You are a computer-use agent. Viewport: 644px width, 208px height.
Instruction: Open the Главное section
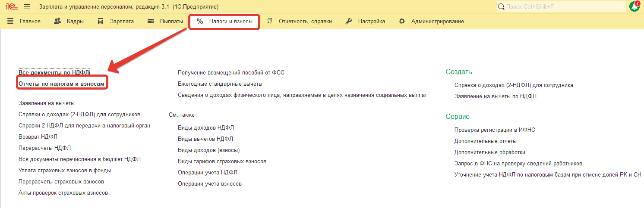coord(24,21)
